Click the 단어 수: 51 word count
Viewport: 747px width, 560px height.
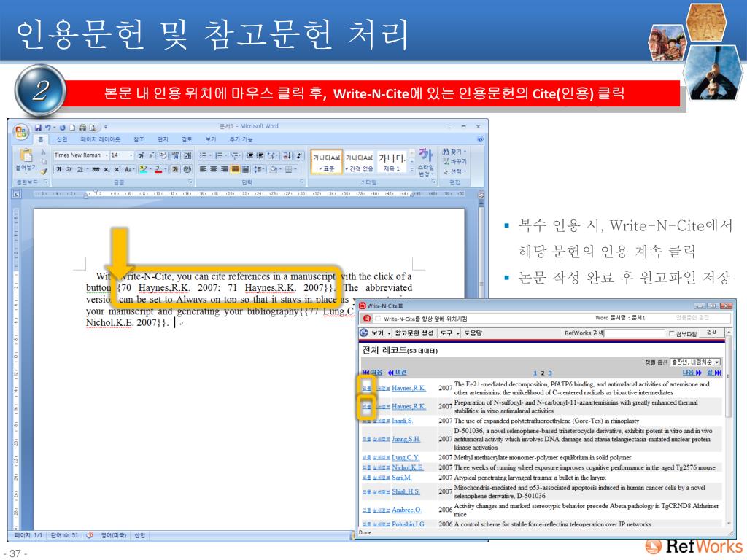(65, 536)
